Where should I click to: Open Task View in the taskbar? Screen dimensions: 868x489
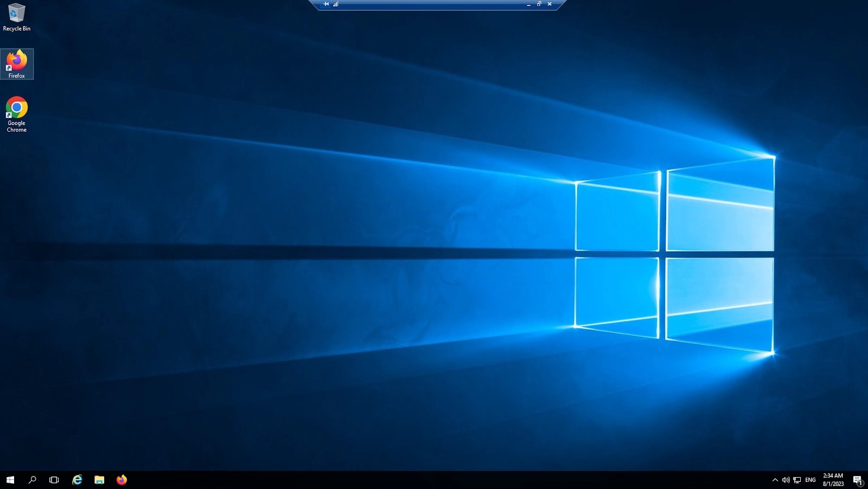(54, 480)
